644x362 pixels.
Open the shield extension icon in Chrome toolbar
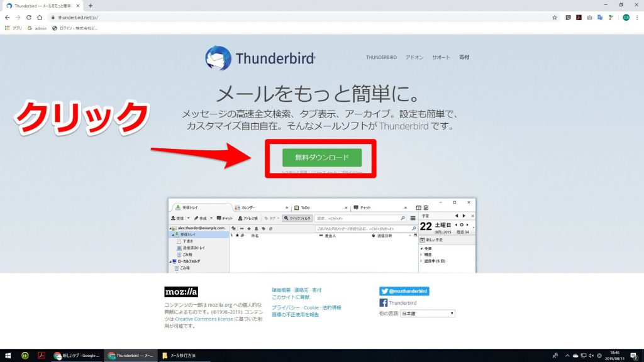coord(568,17)
